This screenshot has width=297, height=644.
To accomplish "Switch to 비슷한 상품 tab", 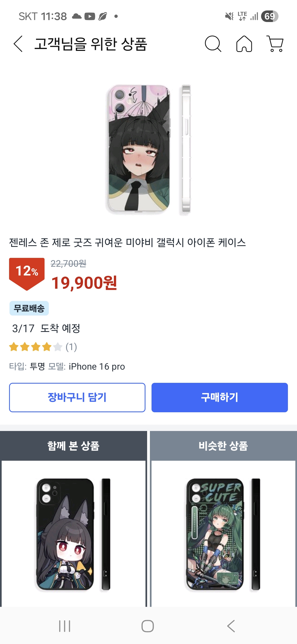I will 223,446.
